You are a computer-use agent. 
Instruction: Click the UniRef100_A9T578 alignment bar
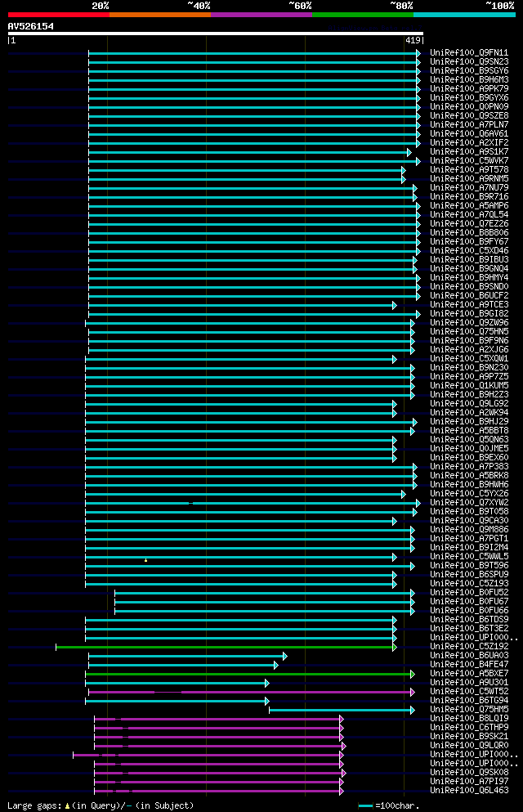click(247, 170)
